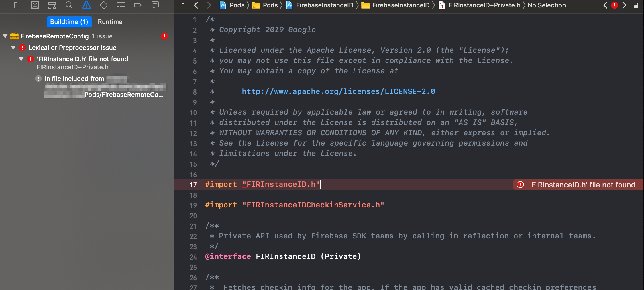Jump to previous issue arrow
This screenshot has width=644, height=290.
coord(605,5)
